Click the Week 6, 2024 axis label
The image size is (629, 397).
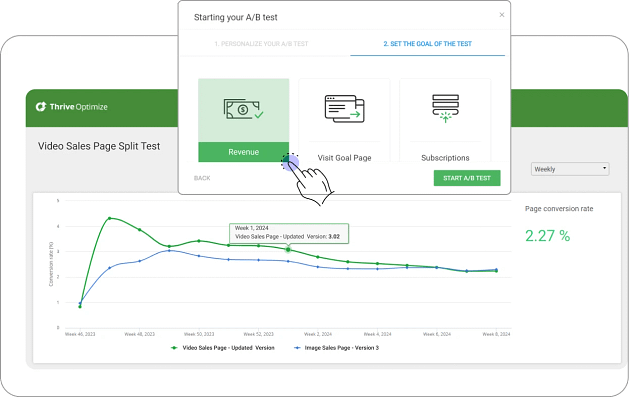coord(437,334)
